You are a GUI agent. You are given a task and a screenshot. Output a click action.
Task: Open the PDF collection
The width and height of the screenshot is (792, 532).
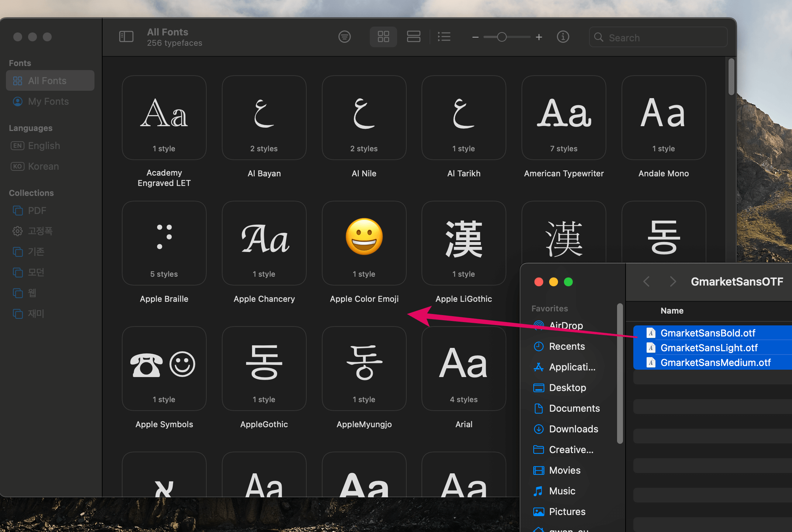coord(37,211)
